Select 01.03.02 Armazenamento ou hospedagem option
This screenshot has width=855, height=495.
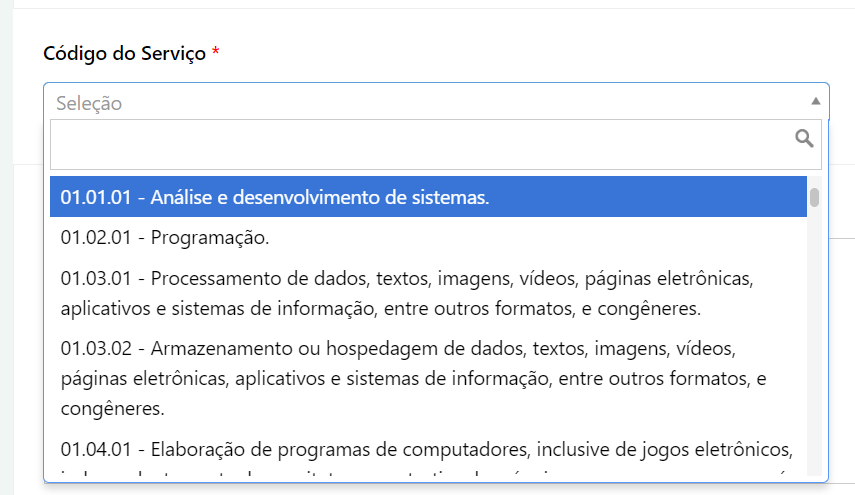pos(428,378)
